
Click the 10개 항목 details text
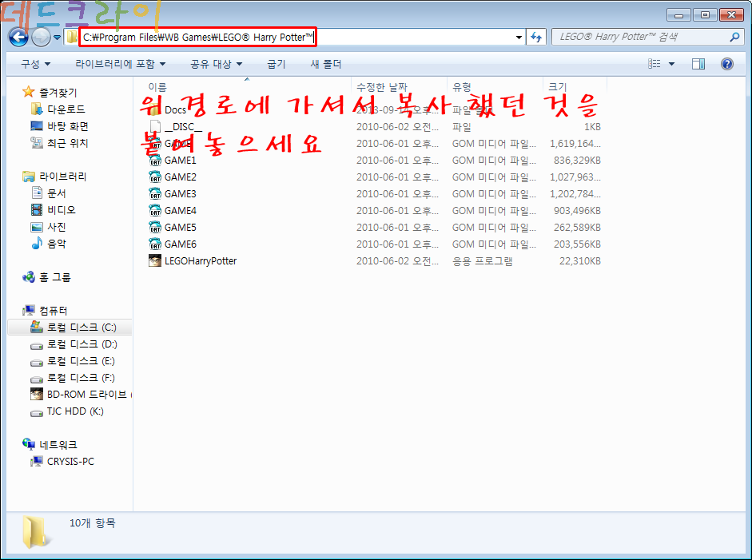coord(93,523)
